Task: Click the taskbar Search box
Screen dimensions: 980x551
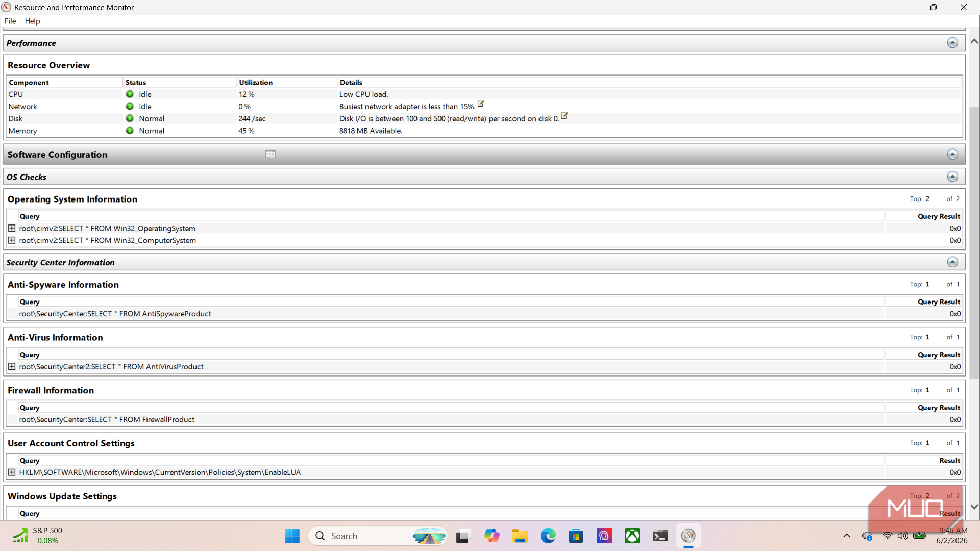Action: coord(378,536)
